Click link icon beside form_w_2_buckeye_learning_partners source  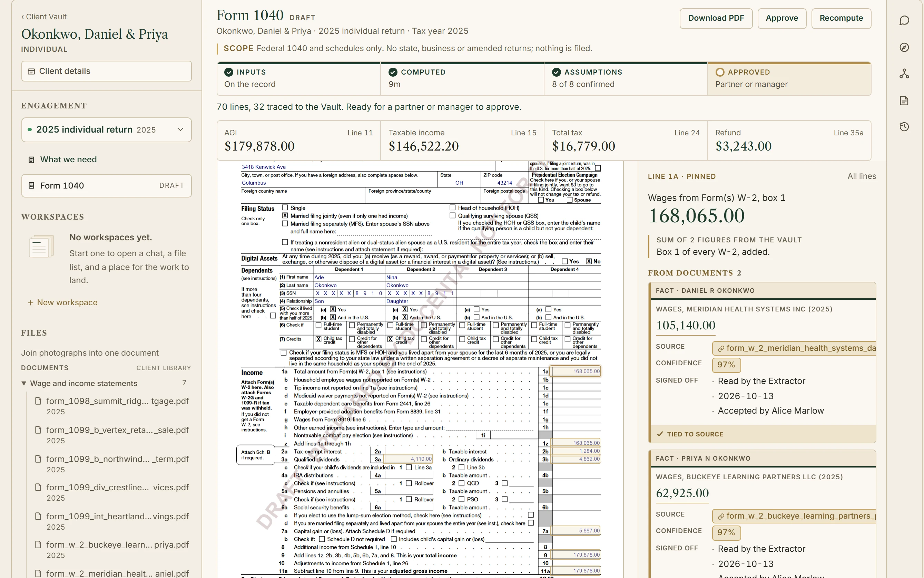coord(721,517)
